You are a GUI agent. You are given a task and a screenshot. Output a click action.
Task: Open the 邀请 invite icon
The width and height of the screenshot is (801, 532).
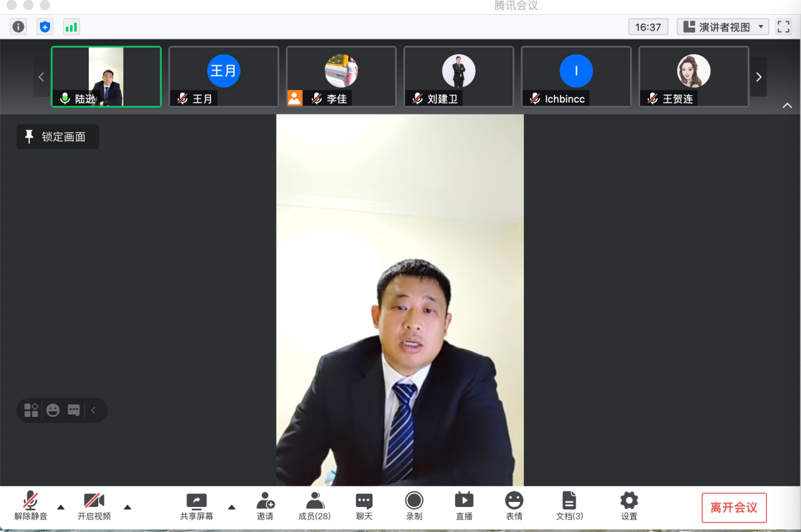click(x=265, y=506)
